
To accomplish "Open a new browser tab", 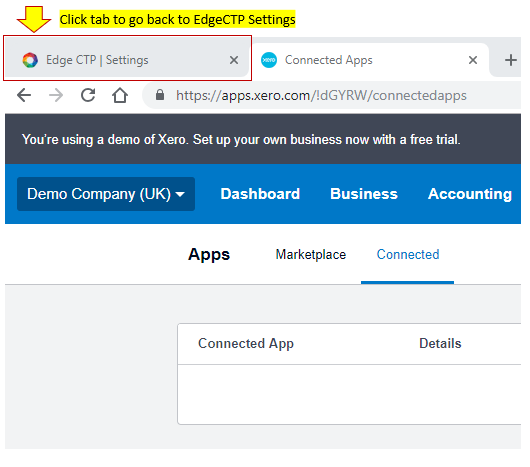I will point(510,60).
